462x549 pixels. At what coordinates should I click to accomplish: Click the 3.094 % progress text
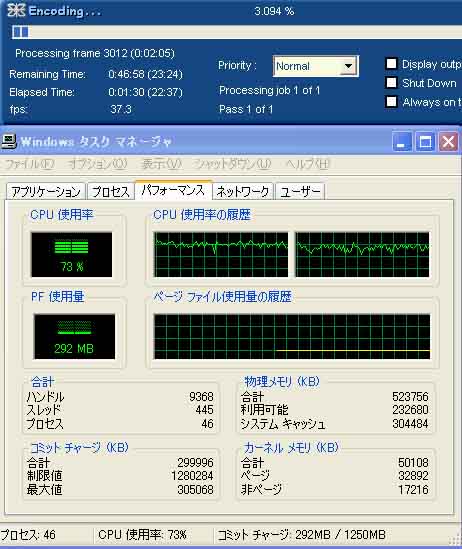coord(274,11)
